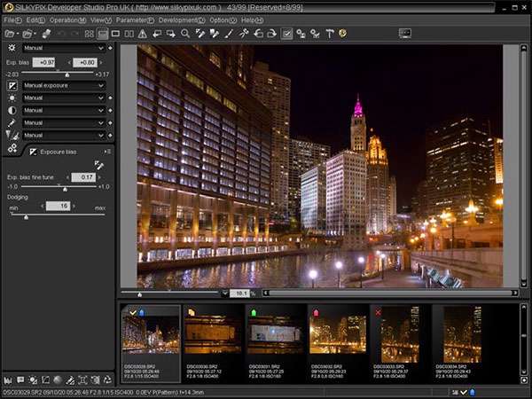This screenshot has width=532, height=399.
Task: Select the thumbnail with green mark
Action: 275,343
